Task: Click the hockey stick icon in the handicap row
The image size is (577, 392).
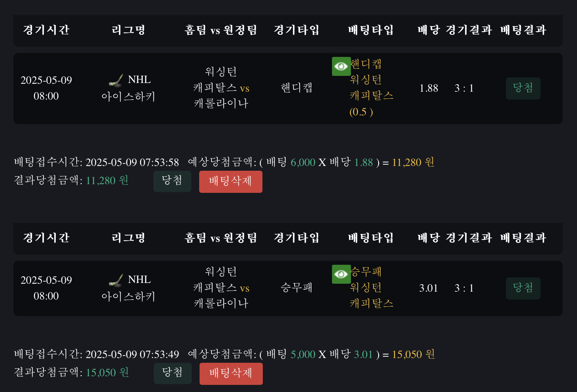Action: click(x=116, y=81)
